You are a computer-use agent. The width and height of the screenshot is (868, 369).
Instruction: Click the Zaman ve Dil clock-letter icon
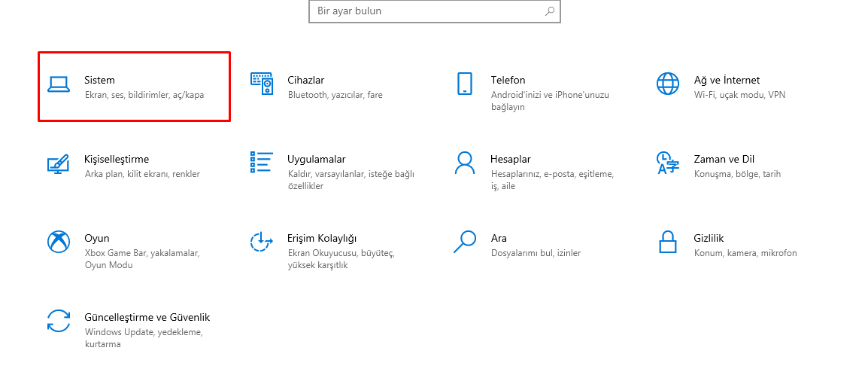tap(668, 163)
